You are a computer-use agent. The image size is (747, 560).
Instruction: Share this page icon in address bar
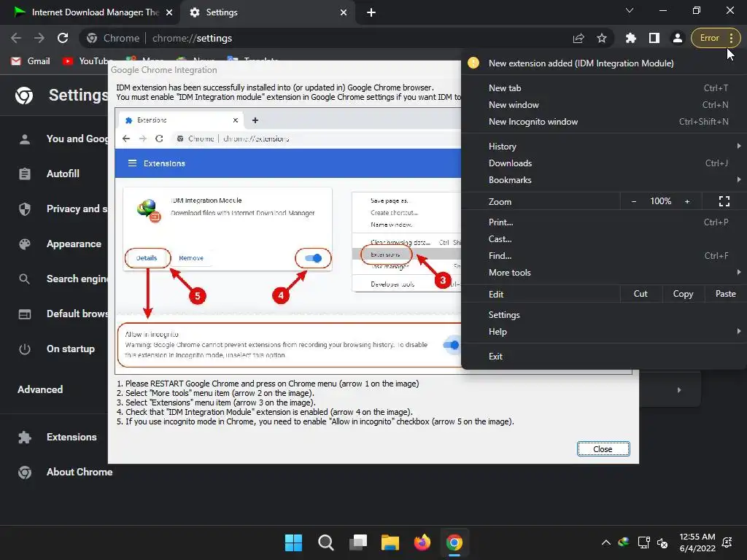(578, 38)
